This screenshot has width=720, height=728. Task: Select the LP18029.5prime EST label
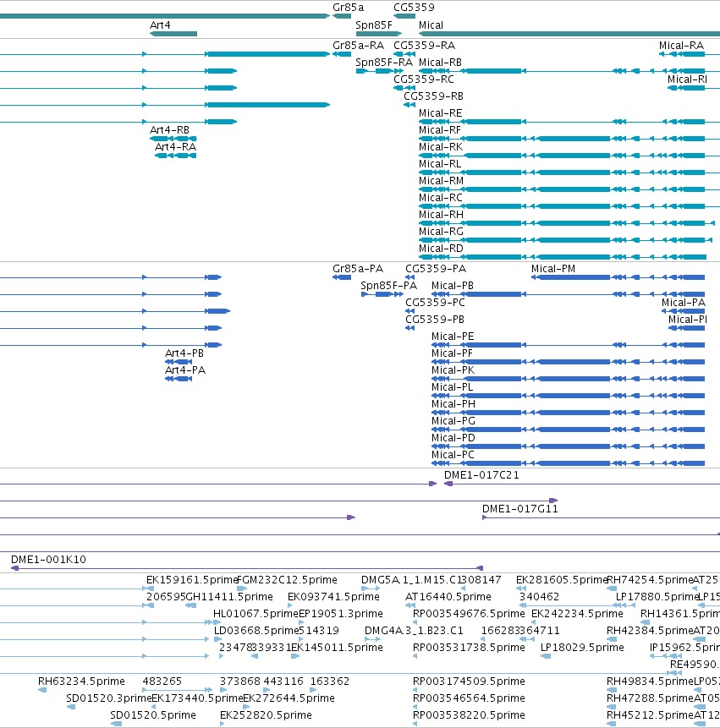click(582, 648)
